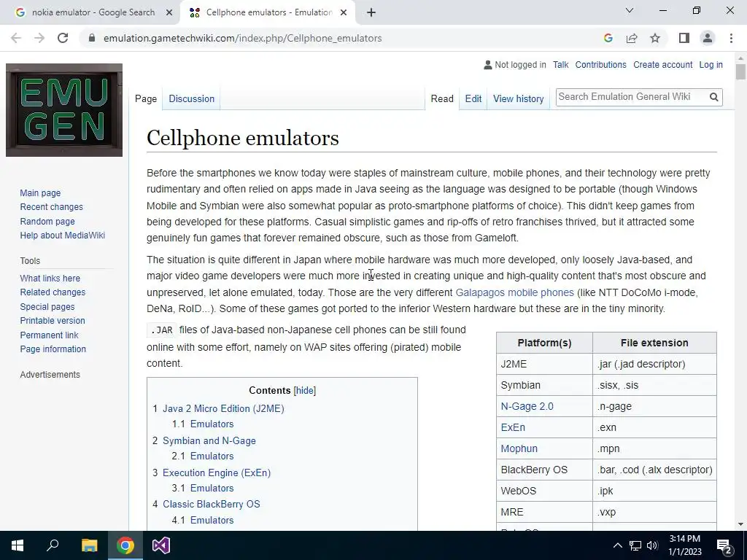747x560 pixels.
Task: Open Help about MediaWiki link
Action: (63, 236)
